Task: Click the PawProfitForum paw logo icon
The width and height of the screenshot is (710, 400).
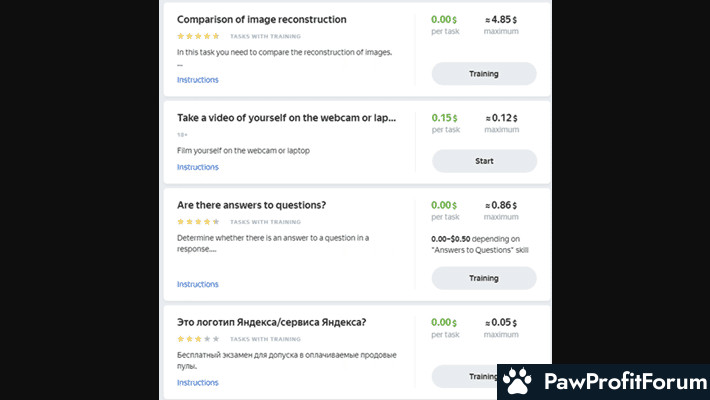Action: pyautogui.click(x=517, y=381)
